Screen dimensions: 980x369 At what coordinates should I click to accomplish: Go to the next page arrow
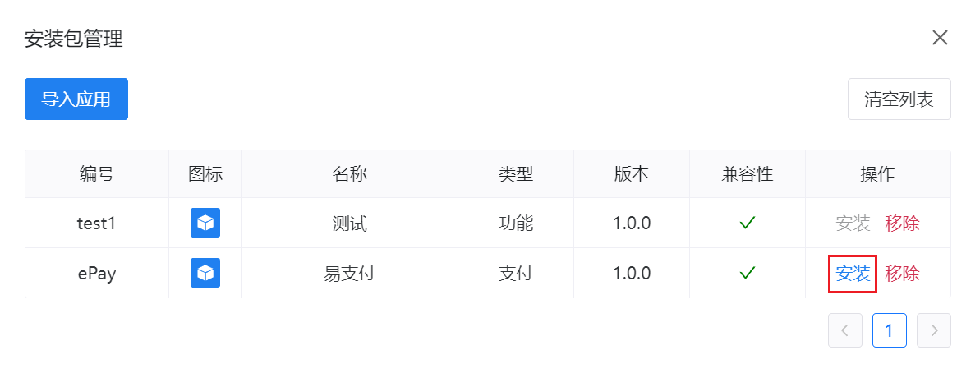coord(933,330)
